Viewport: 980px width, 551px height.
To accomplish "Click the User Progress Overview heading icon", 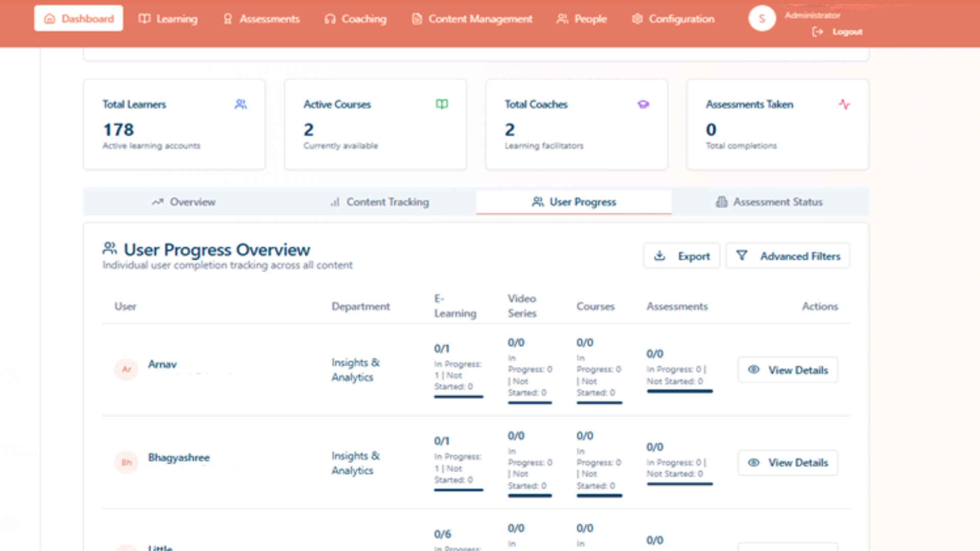I will (x=110, y=248).
